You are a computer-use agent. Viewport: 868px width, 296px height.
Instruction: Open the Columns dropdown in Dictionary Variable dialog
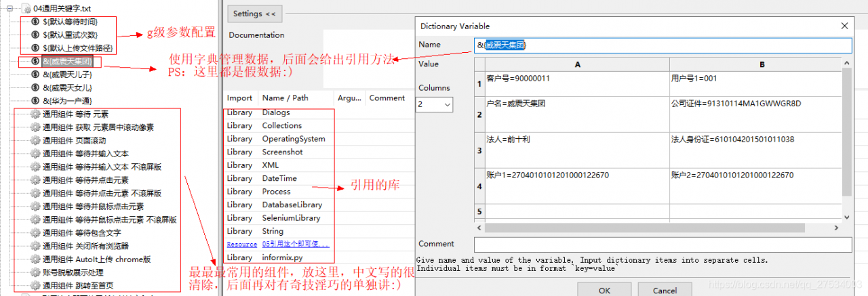[448, 105]
